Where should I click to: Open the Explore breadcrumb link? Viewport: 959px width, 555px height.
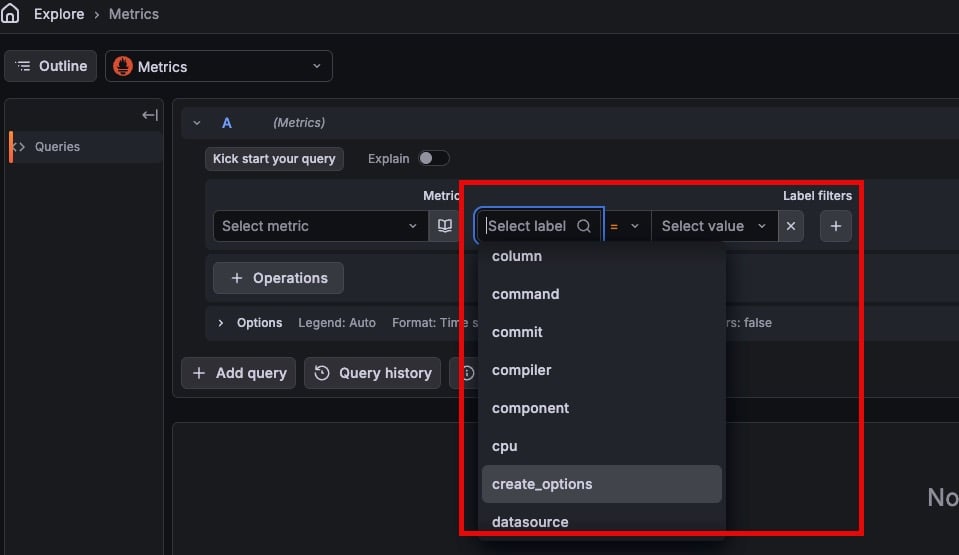pos(59,14)
